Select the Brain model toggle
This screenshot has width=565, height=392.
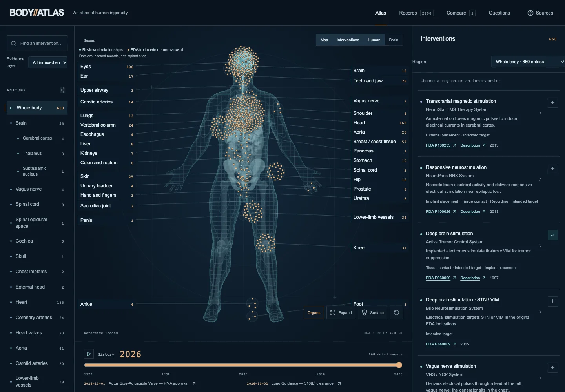[394, 40]
